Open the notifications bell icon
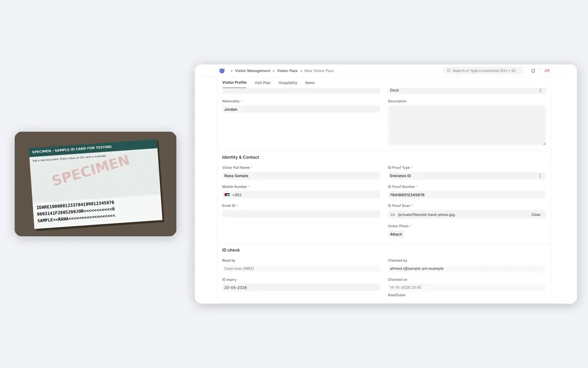The width and height of the screenshot is (588, 368). coord(533,71)
